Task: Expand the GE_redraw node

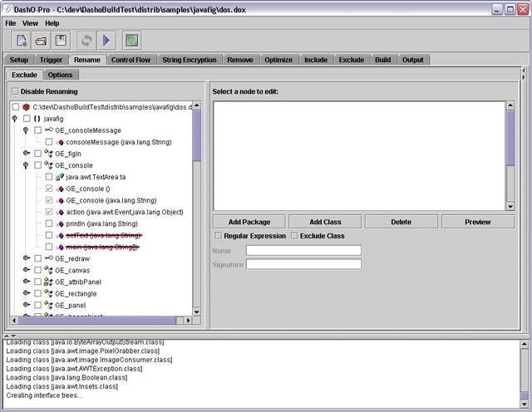Action: pos(26,258)
